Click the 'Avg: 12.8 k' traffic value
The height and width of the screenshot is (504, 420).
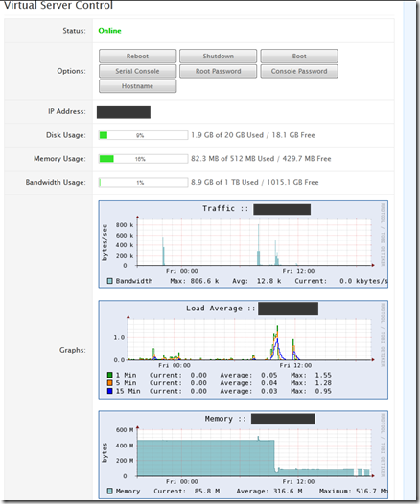click(257, 281)
